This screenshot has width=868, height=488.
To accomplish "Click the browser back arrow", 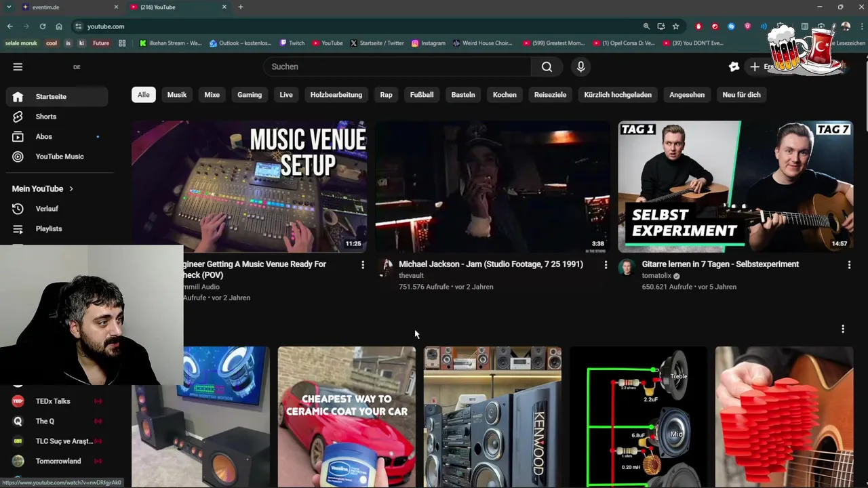I will point(9,26).
